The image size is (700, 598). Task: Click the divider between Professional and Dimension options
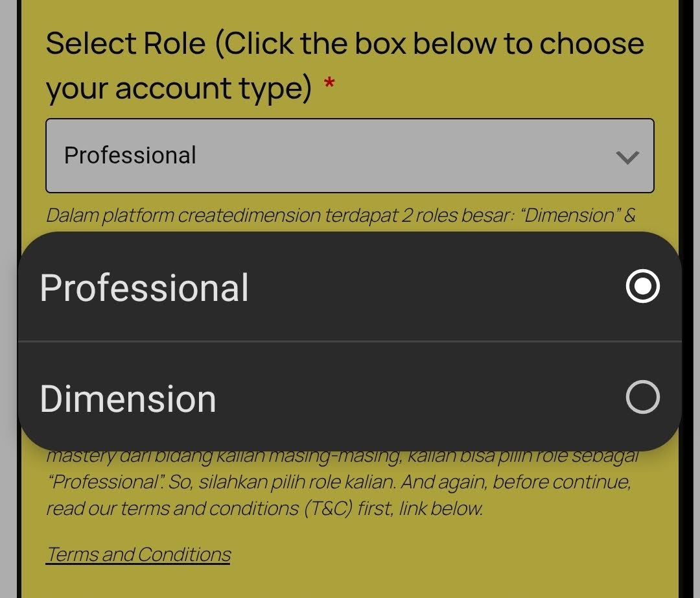tap(349, 341)
